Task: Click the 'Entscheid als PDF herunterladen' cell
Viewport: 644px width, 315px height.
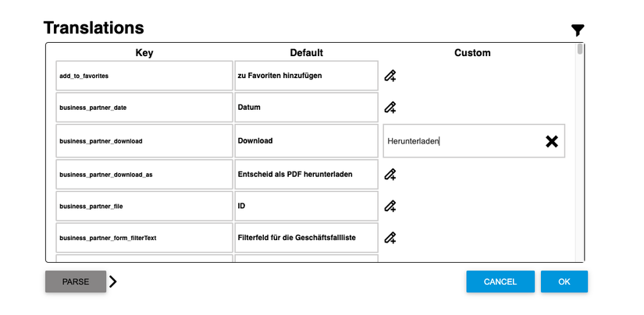Action: coord(306,174)
